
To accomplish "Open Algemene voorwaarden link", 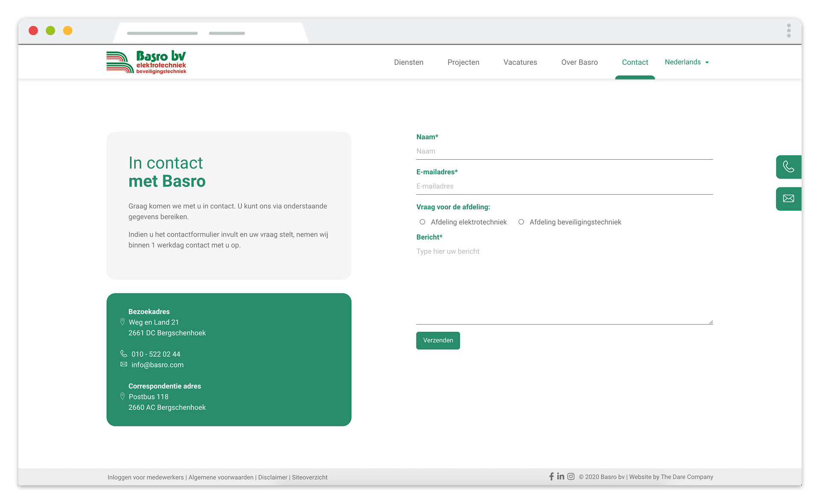I will click(x=221, y=478).
